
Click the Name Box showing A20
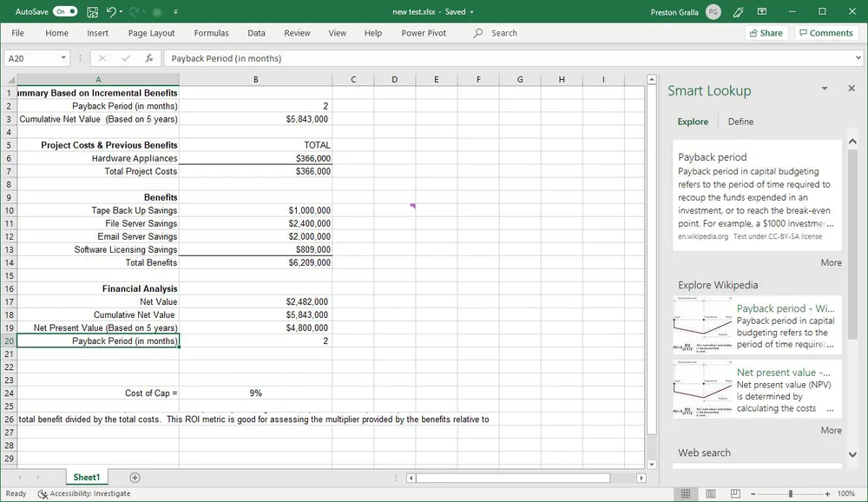(31, 58)
